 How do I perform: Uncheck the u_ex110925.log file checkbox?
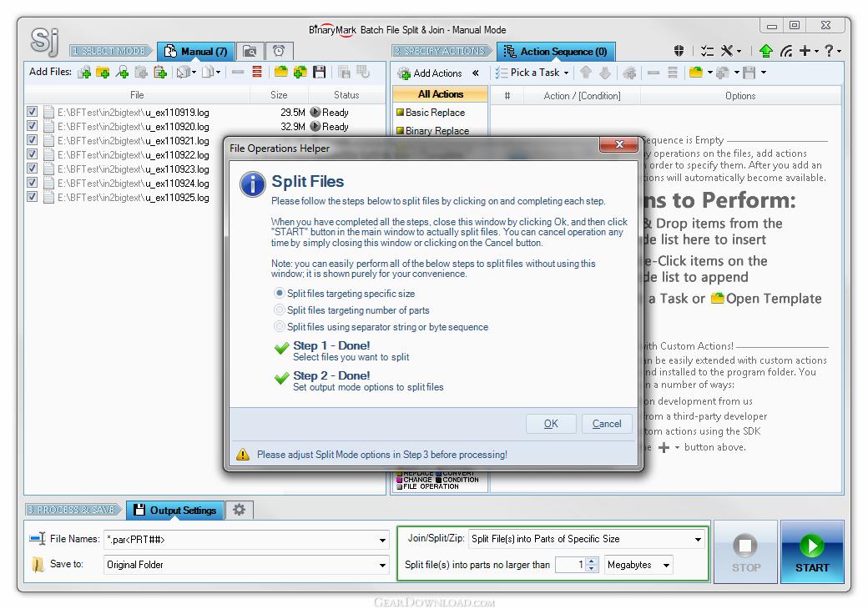coord(32,197)
